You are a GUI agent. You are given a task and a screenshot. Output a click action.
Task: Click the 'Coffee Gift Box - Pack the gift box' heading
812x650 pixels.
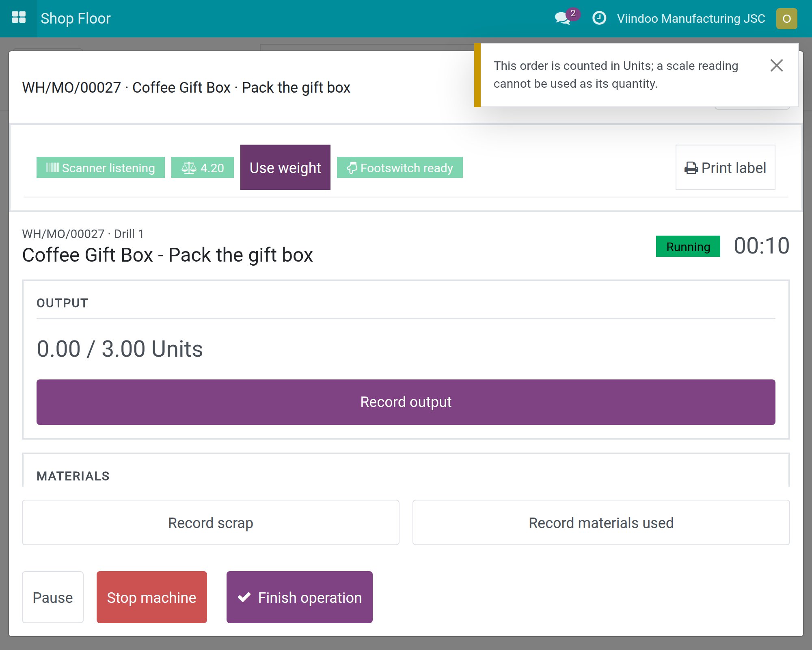click(168, 255)
